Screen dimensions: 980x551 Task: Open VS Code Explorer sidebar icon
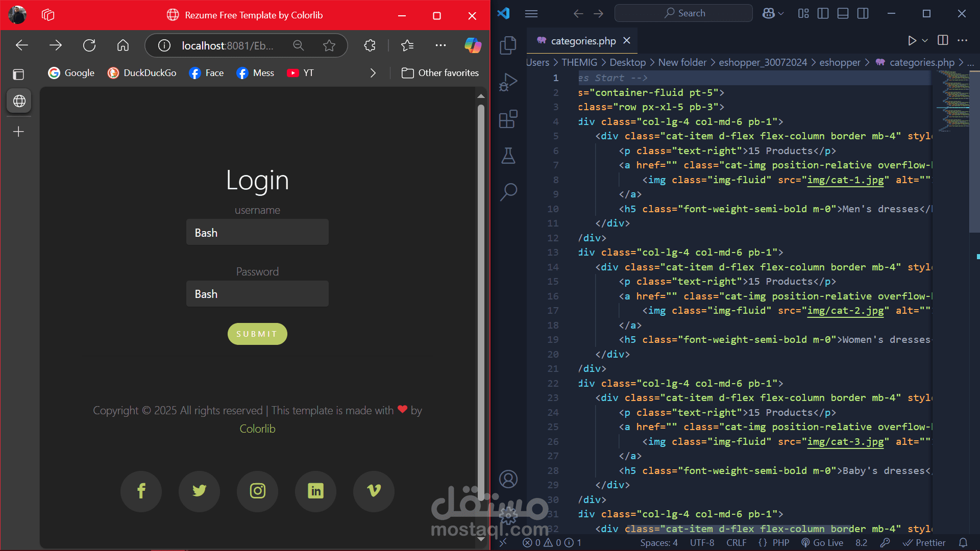point(508,45)
